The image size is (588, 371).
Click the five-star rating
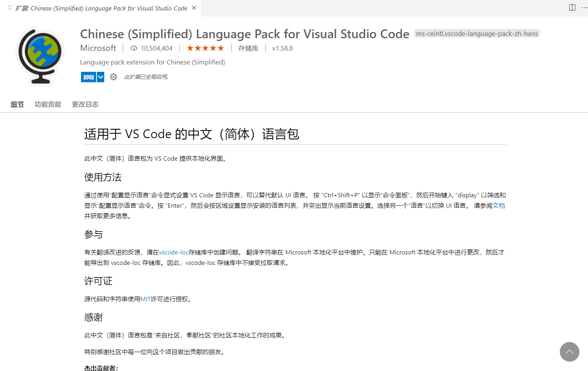click(x=205, y=48)
